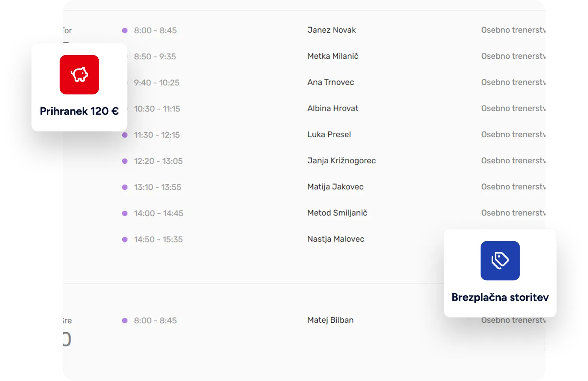Click the Osebno trenerstvo service in Ana Trnovec's row
Image resolution: width=588 pixels, height=381 pixels.
point(513,82)
